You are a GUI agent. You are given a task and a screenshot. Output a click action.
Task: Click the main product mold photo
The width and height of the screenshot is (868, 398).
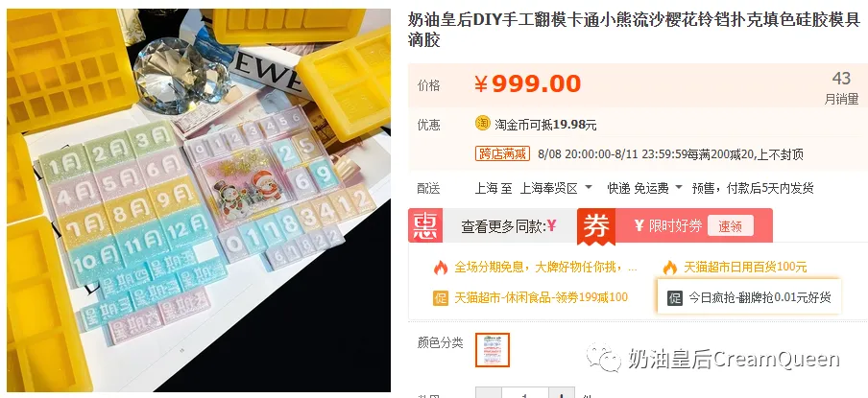click(199, 200)
